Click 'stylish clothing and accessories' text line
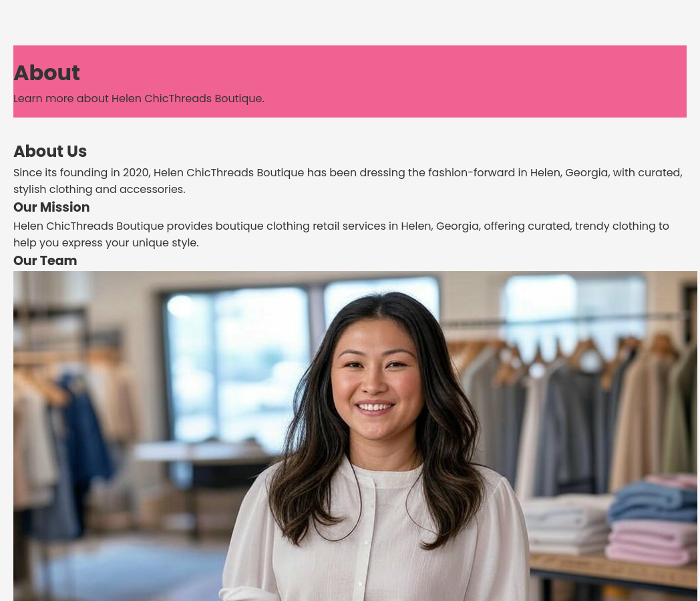Viewport: 700px width, 601px height. 99,189
